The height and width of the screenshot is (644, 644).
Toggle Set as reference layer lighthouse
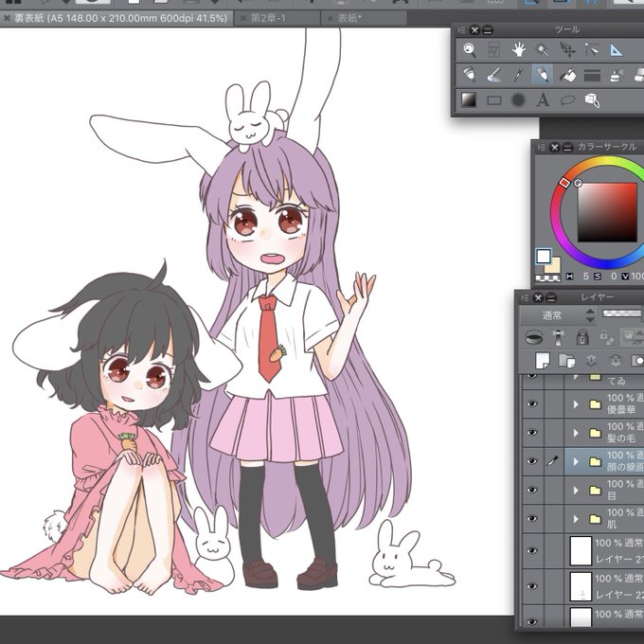(x=558, y=337)
